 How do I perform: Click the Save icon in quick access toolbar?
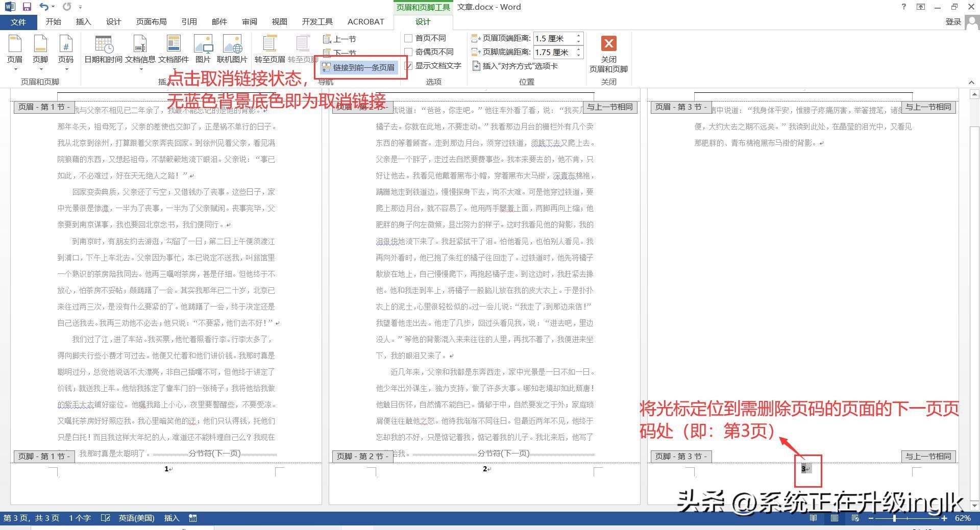point(27,7)
